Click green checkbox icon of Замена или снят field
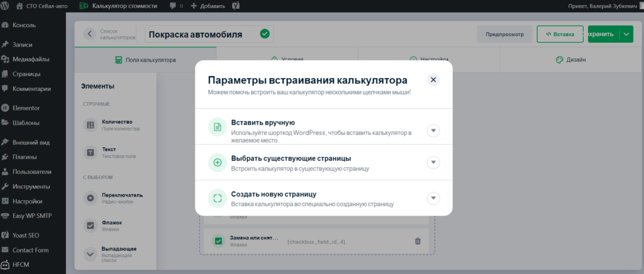Image resolution: width=644 pixels, height=274 pixels. pos(218,241)
